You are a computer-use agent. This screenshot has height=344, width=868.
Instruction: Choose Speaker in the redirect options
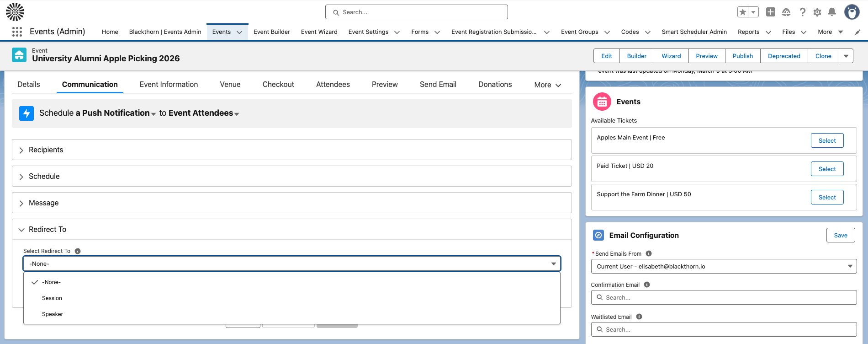click(53, 314)
